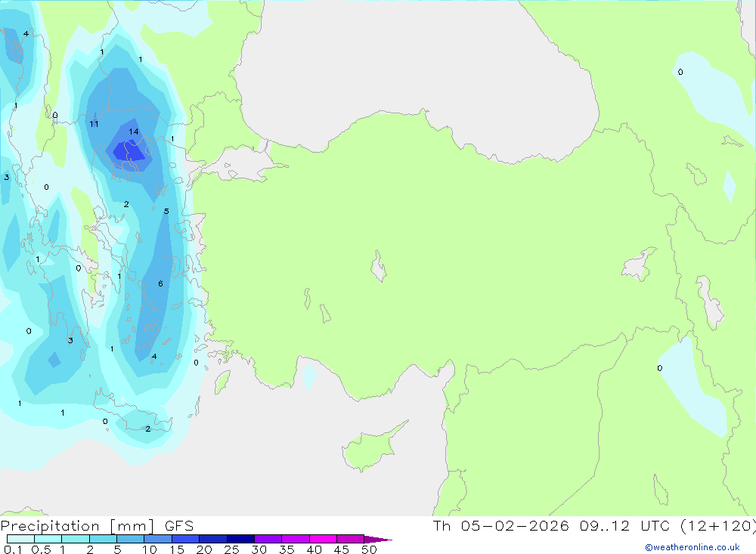Click the legend label '30'
756x554 pixels.
pos(259,549)
